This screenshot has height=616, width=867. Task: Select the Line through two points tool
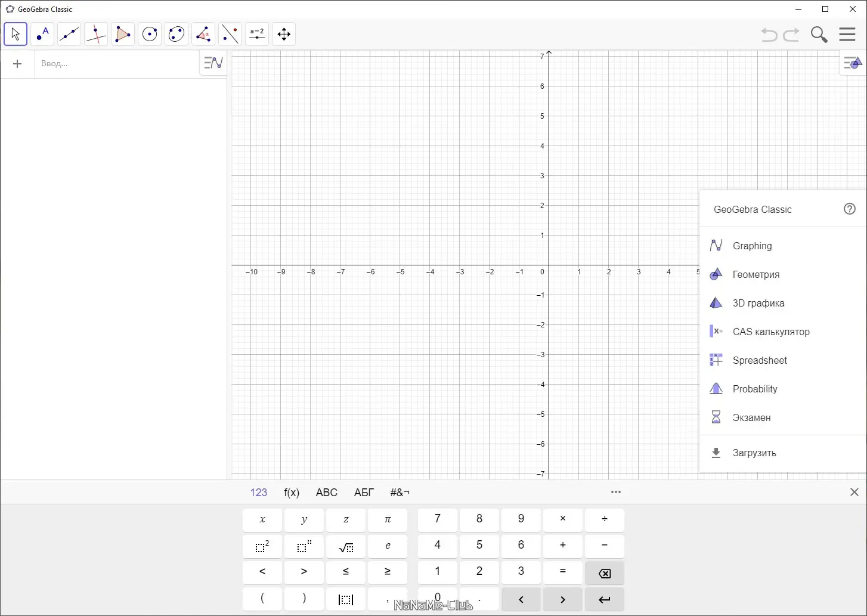pyautogui.click(x=69, y=34)
